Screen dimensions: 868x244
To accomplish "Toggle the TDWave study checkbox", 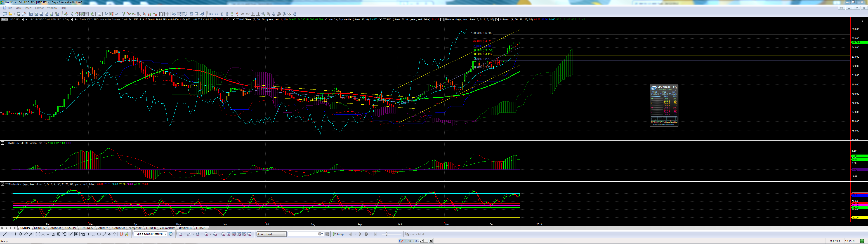I will [442, 20].
